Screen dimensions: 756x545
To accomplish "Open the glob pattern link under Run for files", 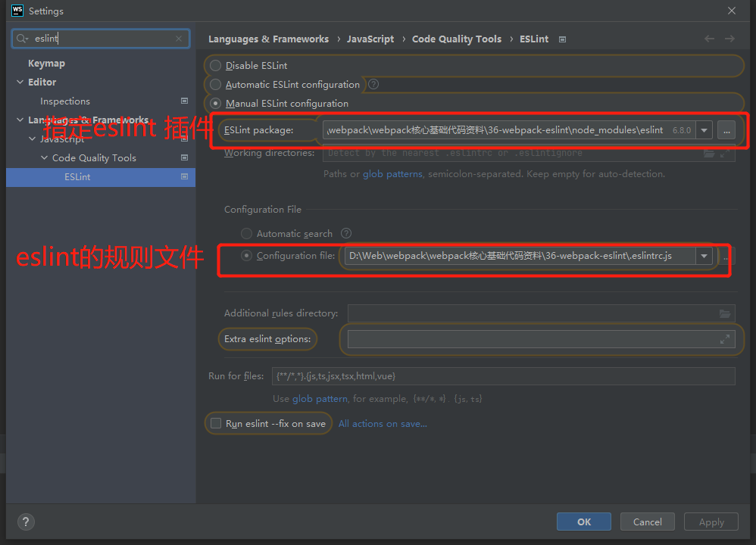I will click(x=320, y=398).
